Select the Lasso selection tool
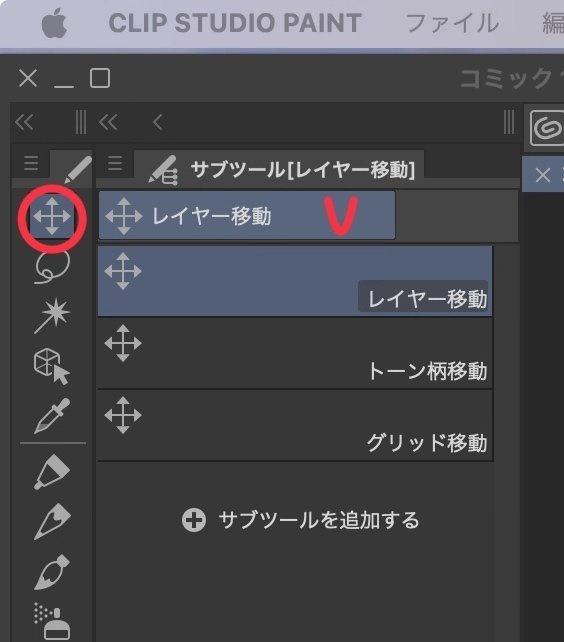The width and height of the screenshot is (564, 642). [x=52, y=267]
